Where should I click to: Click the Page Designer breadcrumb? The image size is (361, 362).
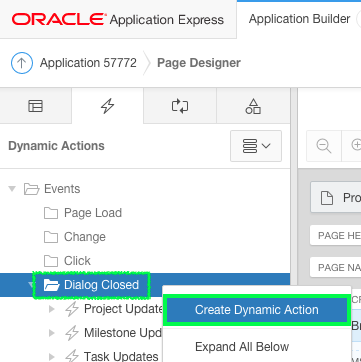click(199, 63)
